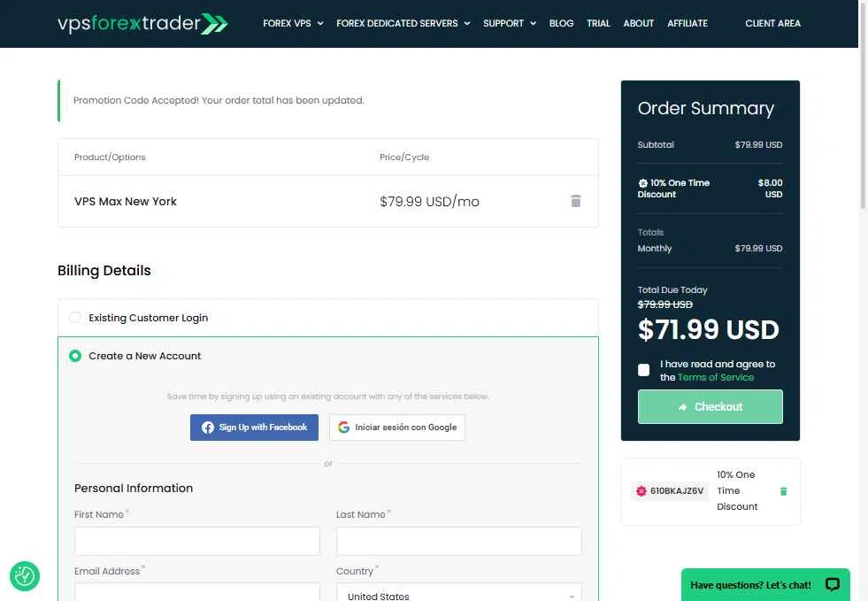Select Existing Customer Login radio
Screen dimensions: 868x601
click(x=74, y=318)
